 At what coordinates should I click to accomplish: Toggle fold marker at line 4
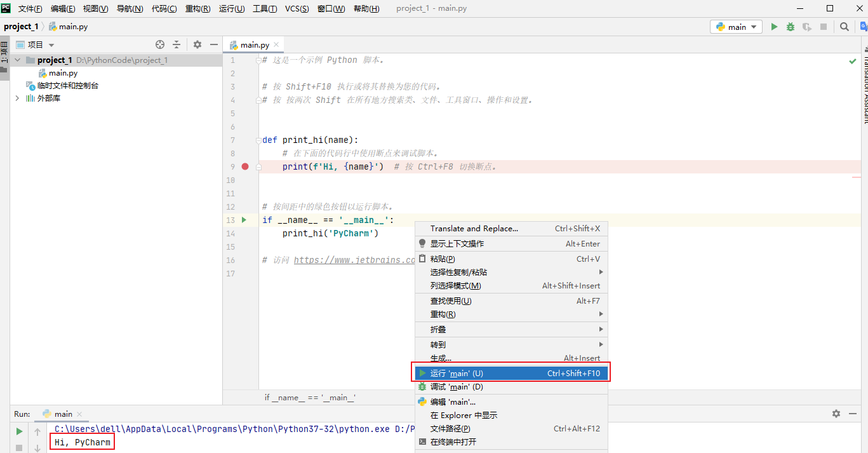click(x=258, y=100)
